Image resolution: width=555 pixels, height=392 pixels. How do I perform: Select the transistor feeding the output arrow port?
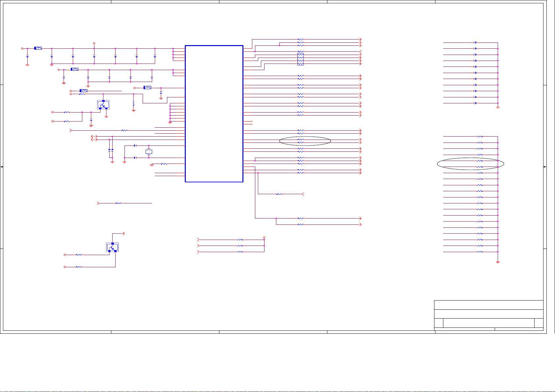(x=112, y=247)
